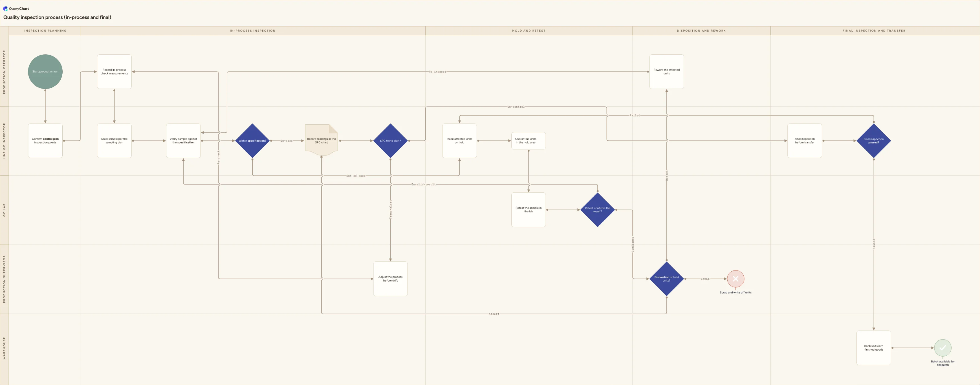
Task: Select the Final inspection passed? diamond
Action: point(873,141)
